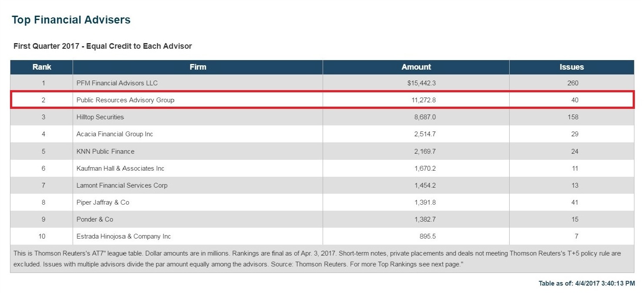Select Lamont Financial Services Corp cell

pos(122,185)
